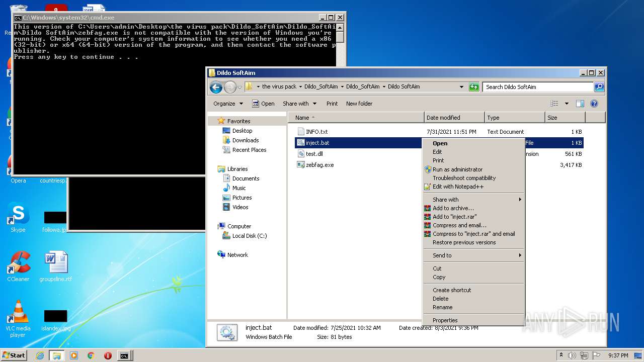Viewport: 644px width, 362px height.
Task: Click the Name column header
Action: (x=356, y=118)
